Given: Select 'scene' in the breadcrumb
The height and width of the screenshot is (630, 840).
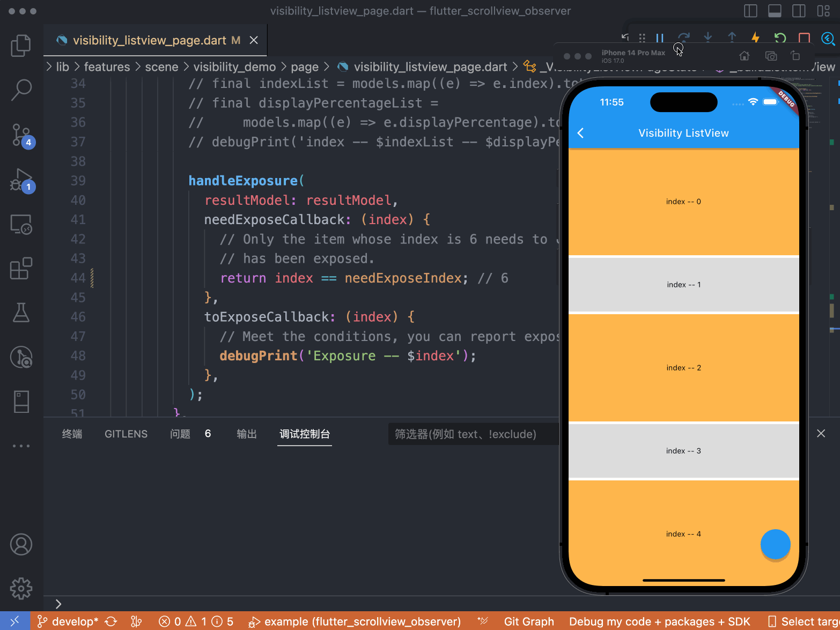Looking at the screenshot, I should click(x=161, y=67).
